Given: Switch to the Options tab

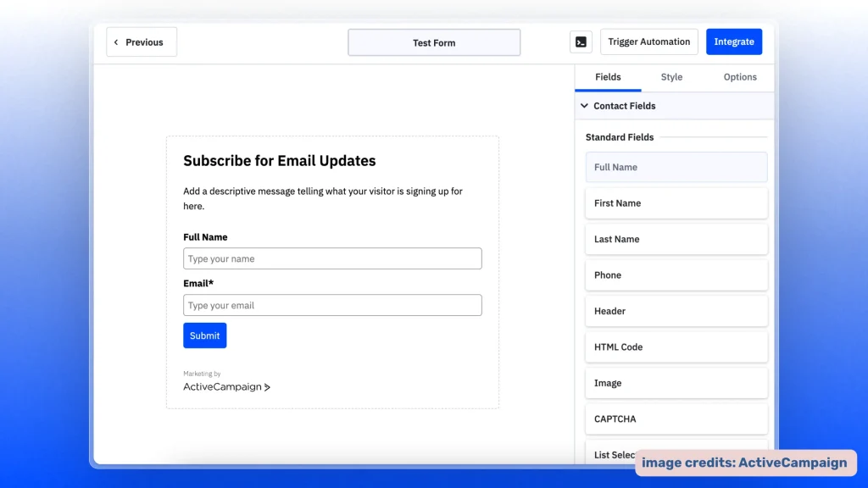Looking at the screenshot, I should [x=739, y=76].
